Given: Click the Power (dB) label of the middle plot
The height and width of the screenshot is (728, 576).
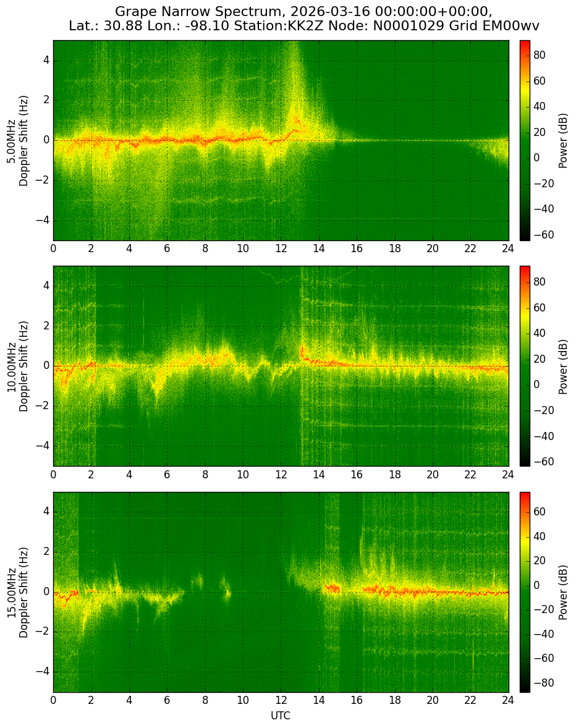Looking at the screenshot, I should [563, 367].
